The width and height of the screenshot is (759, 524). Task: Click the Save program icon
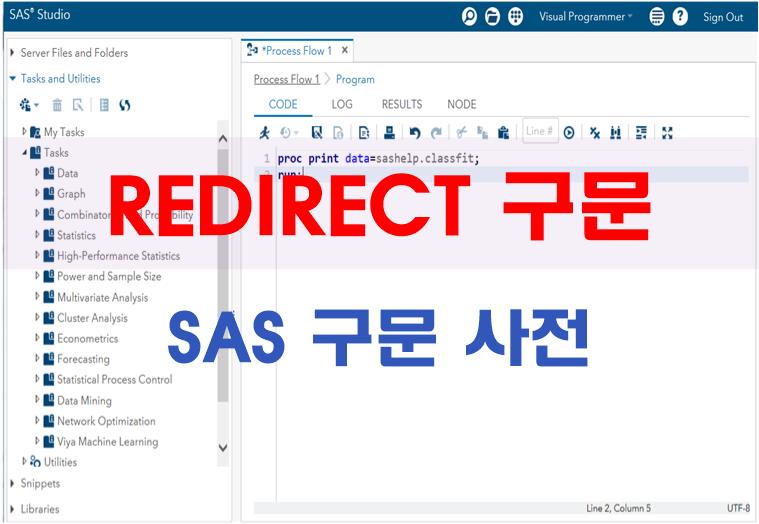coord(317,133)
